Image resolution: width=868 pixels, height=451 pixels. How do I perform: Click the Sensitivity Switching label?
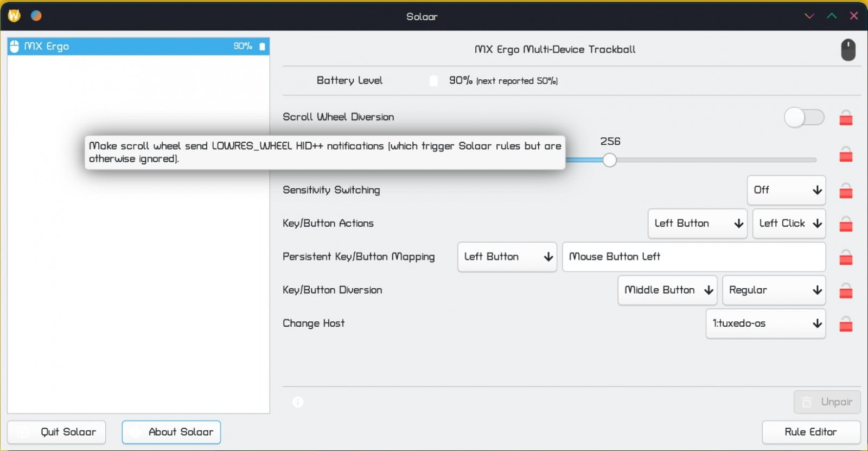[x=331, y=190]
